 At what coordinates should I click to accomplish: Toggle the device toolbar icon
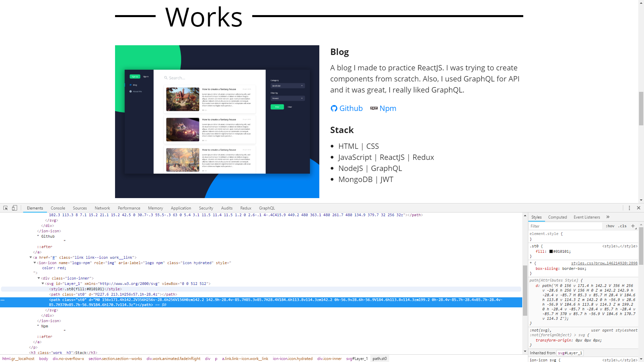click(14, 208)
